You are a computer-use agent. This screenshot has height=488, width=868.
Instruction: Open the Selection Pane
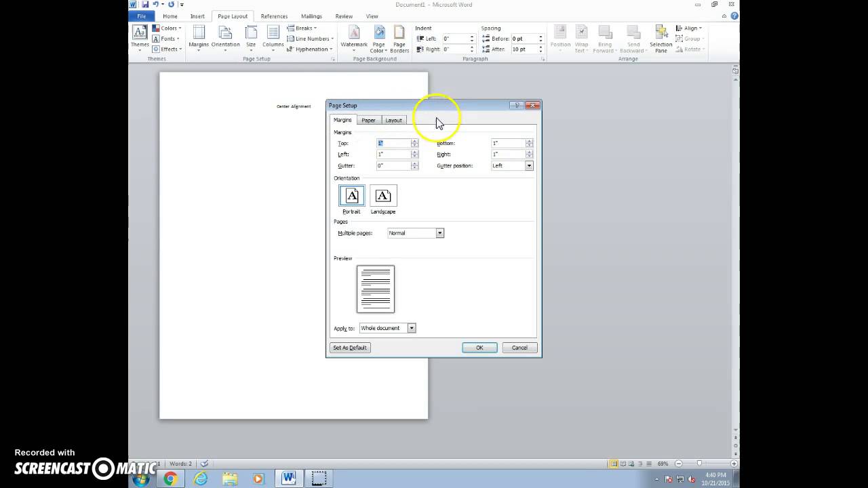pos(660,39)
